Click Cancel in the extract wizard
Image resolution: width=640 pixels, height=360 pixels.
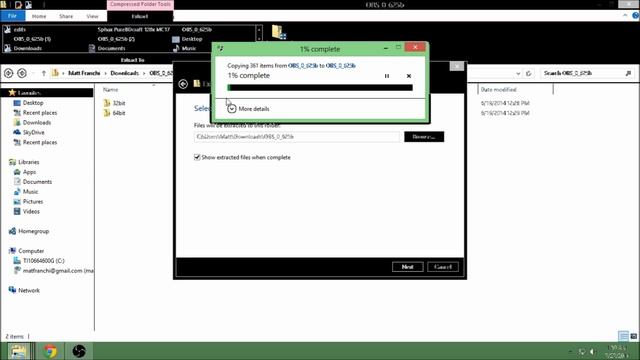click(443, 267)
